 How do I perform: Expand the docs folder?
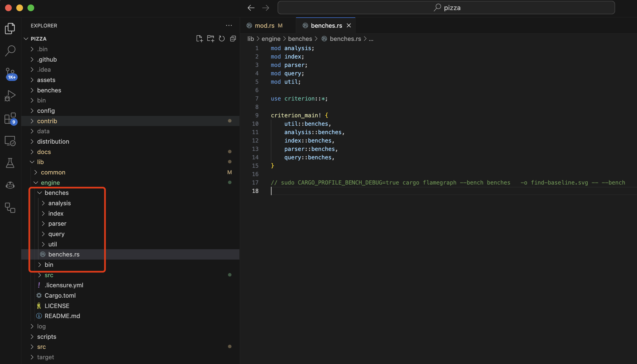130,152
